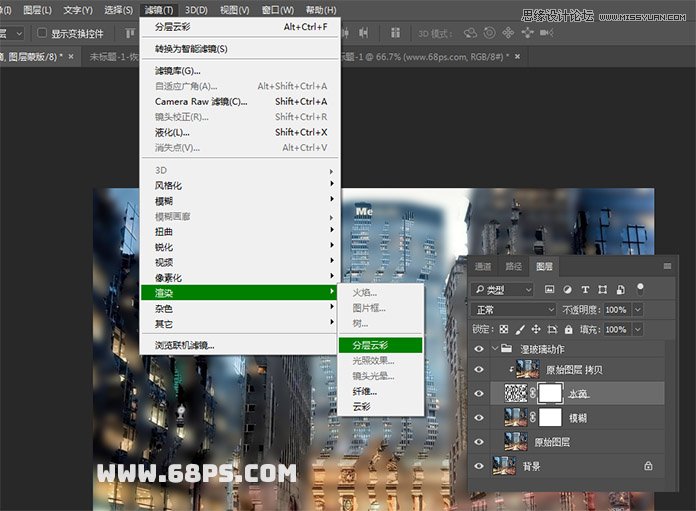
Task: Click the 填充 100% value field
Action: [616, 329]
